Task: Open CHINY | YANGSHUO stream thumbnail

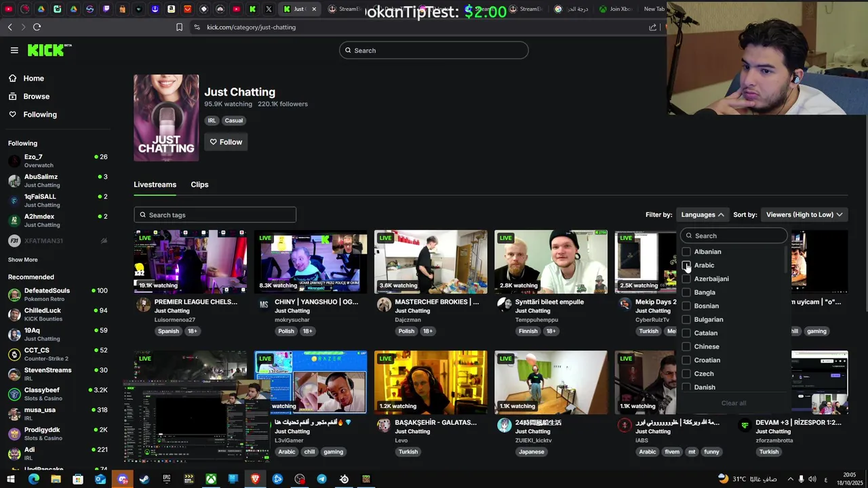Action: pyautogui.click(x=311, y=262)
